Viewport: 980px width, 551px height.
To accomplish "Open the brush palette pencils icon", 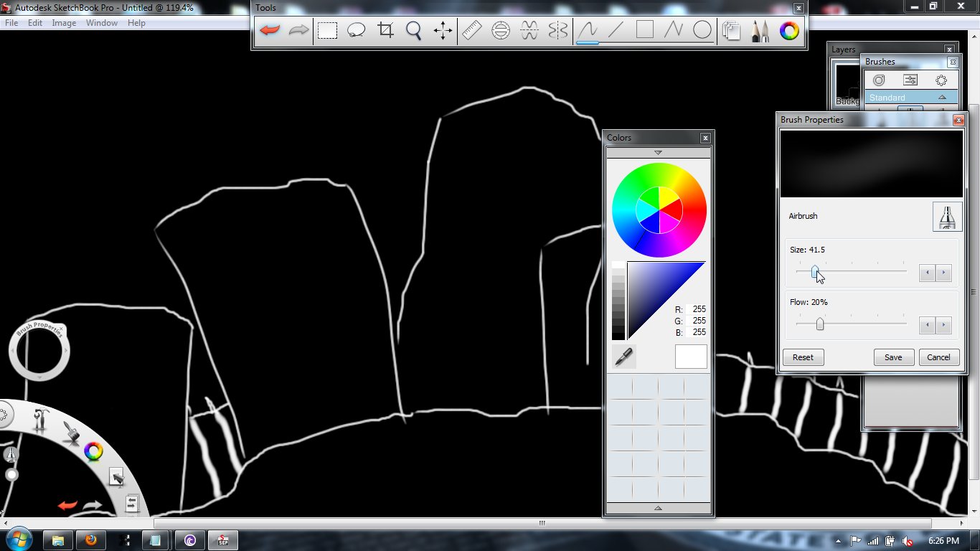I will tap(760, 30).
